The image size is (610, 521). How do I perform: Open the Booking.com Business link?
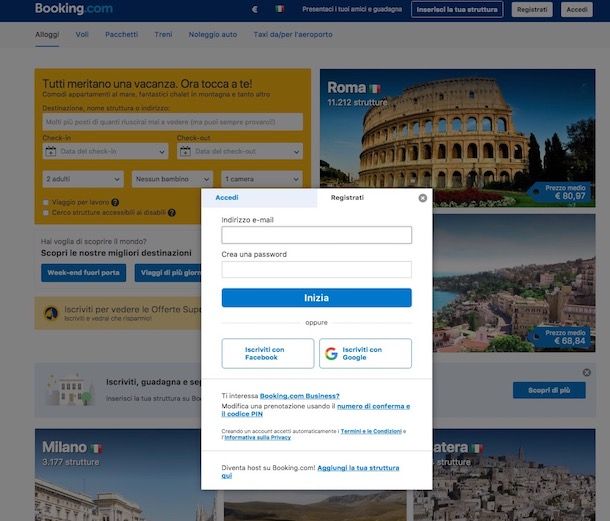tap(300, 396)
